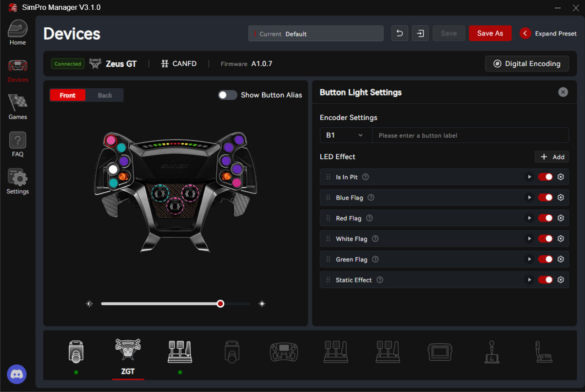Image resolution: width=585 pixels, height=392 pixels.
Task: Click the high brightness icon
Action: 262,304
